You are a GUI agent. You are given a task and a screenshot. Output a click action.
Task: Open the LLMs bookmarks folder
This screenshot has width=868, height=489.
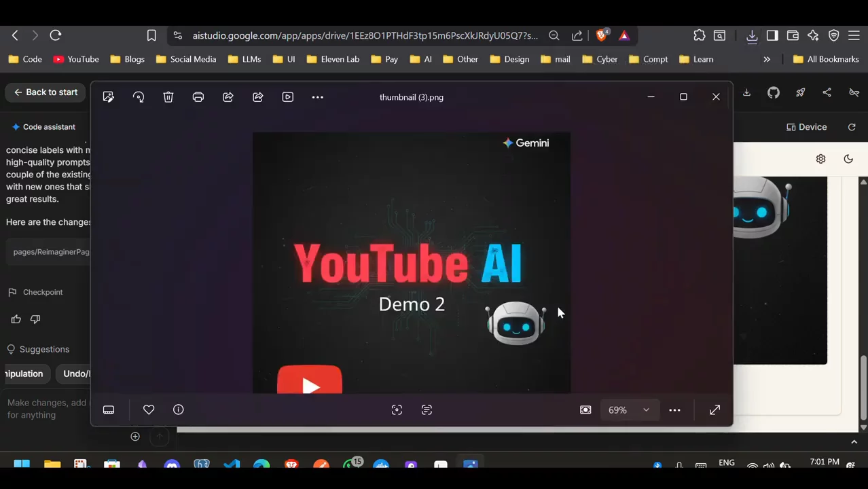click(x=245, y=59)
